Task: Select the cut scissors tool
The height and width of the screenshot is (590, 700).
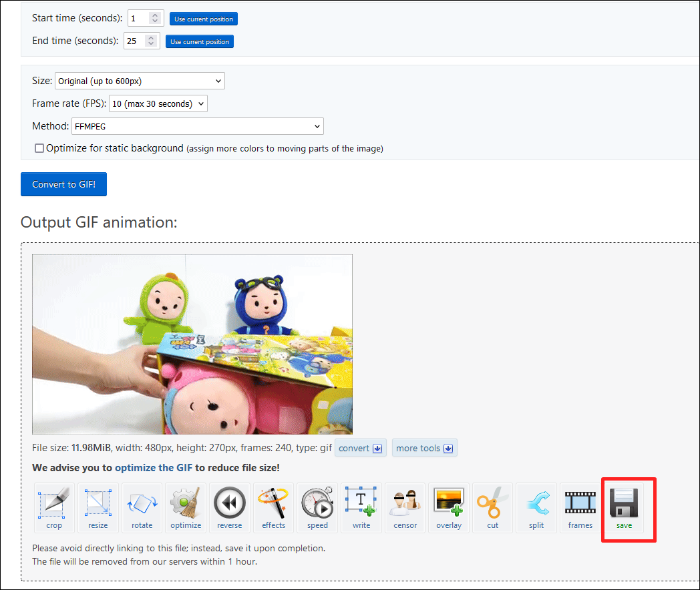Action: pos(493,507)
